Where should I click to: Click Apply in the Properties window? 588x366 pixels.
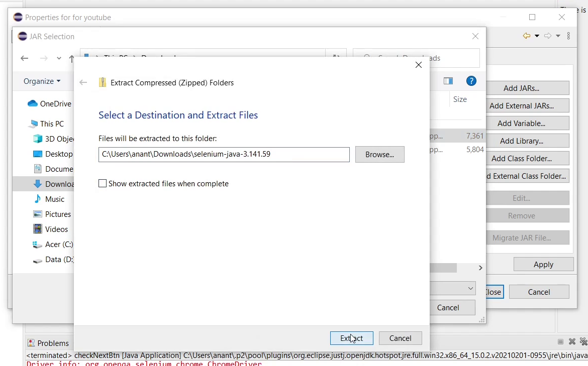click(x=543, y=264)
